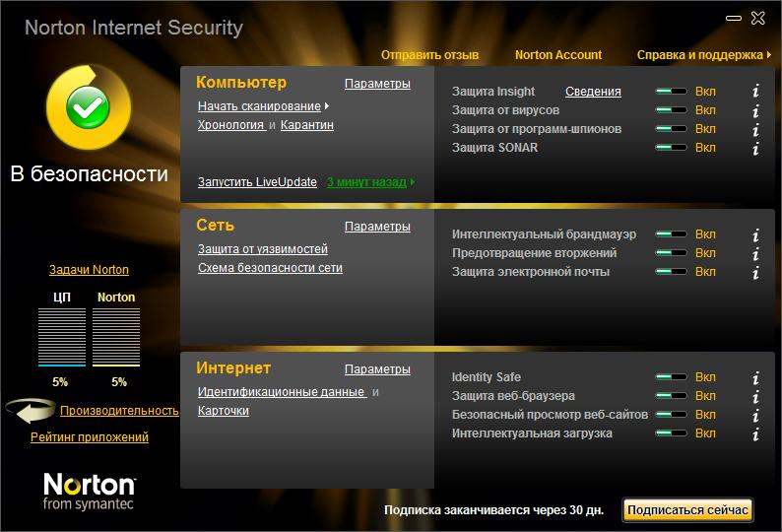Toggle Интеллектуальный брандмауэр switch
Screen dimensions: 782x532
pos(672,234)
